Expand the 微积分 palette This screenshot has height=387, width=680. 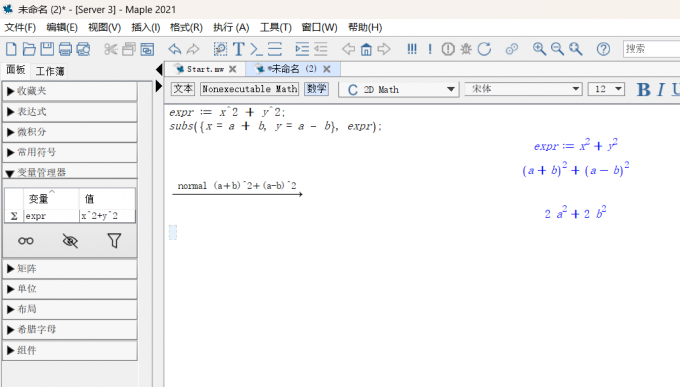70,132
